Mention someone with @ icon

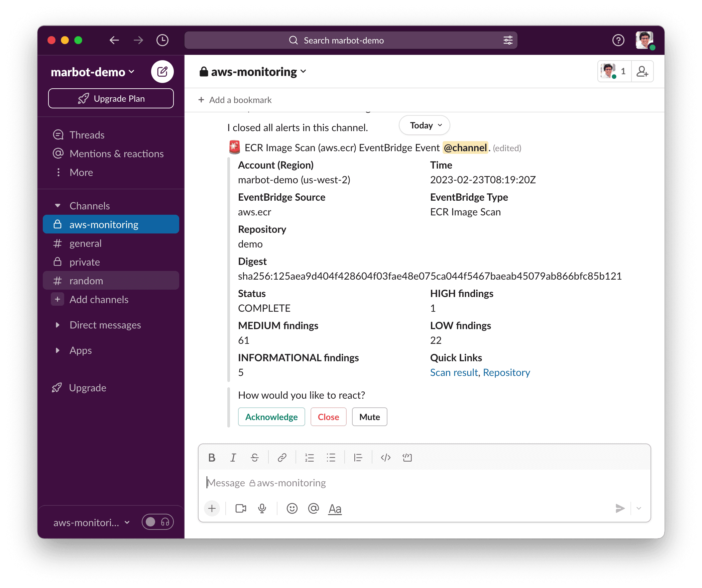[314, 509]
